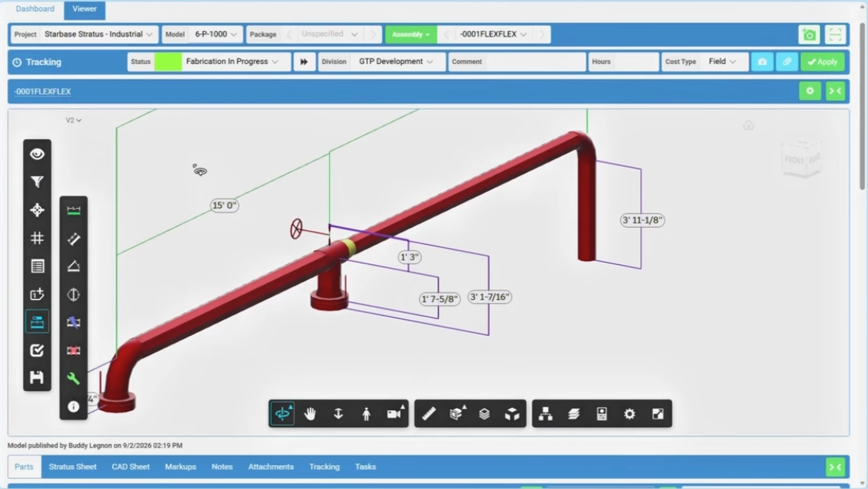The image size is (868, 489).
Task: Click the blue-purple pipe edit tool icon
Action: coord(73,322)
